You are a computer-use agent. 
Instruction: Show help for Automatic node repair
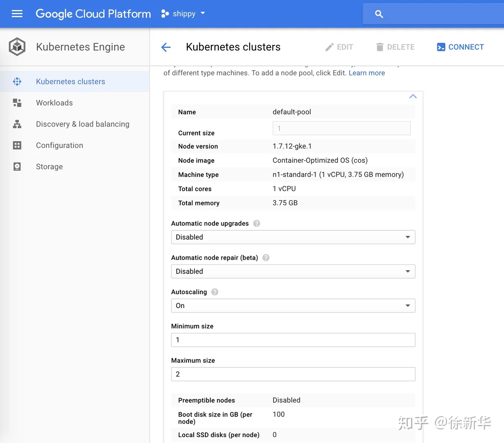click(266, 258)
